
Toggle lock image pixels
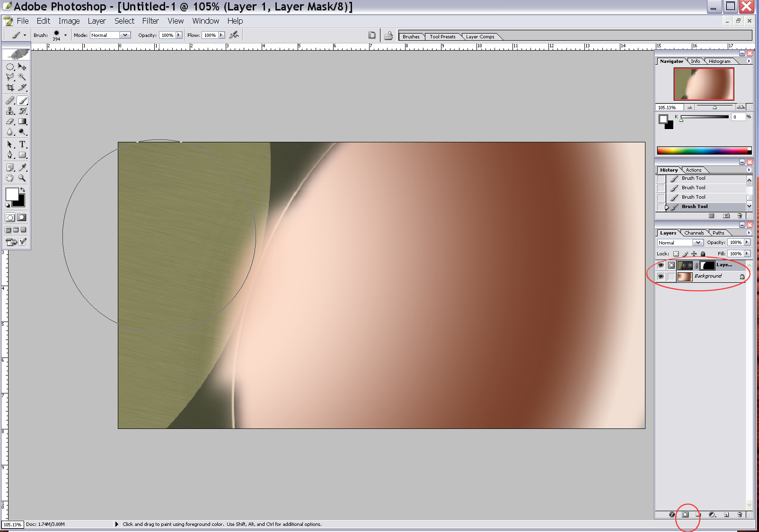(685, 254)
